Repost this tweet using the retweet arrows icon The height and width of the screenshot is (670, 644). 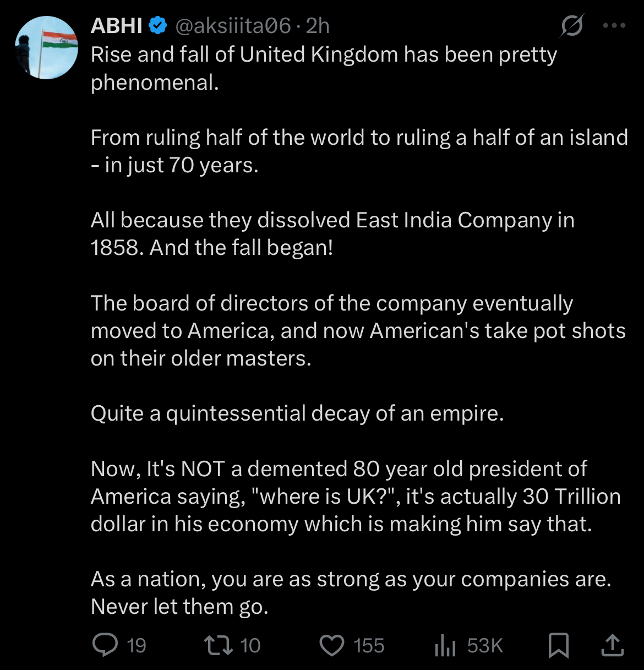(218, 645)
